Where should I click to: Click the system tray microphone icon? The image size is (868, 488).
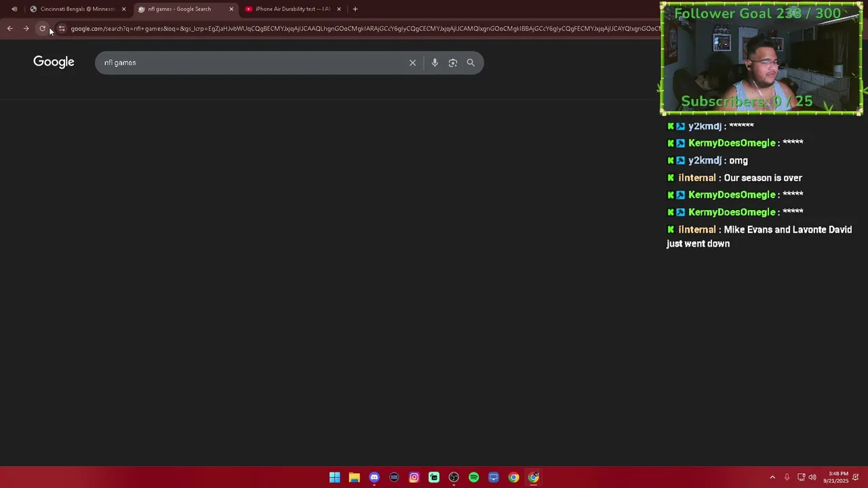pos(787,477)
